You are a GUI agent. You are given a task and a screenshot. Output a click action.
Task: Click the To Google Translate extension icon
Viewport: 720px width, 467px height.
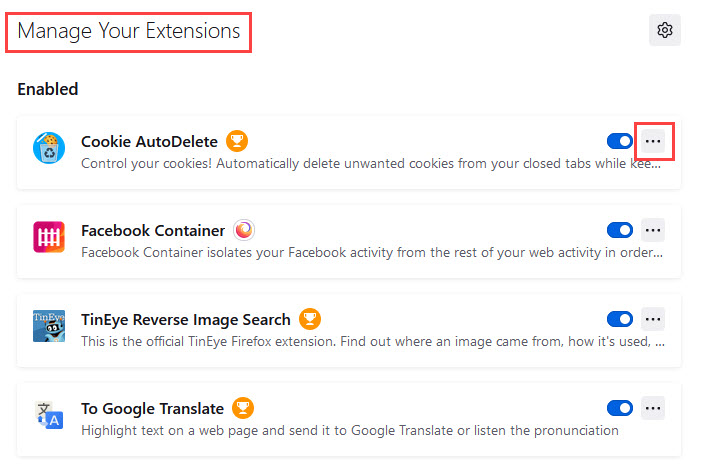coord(48,416)
